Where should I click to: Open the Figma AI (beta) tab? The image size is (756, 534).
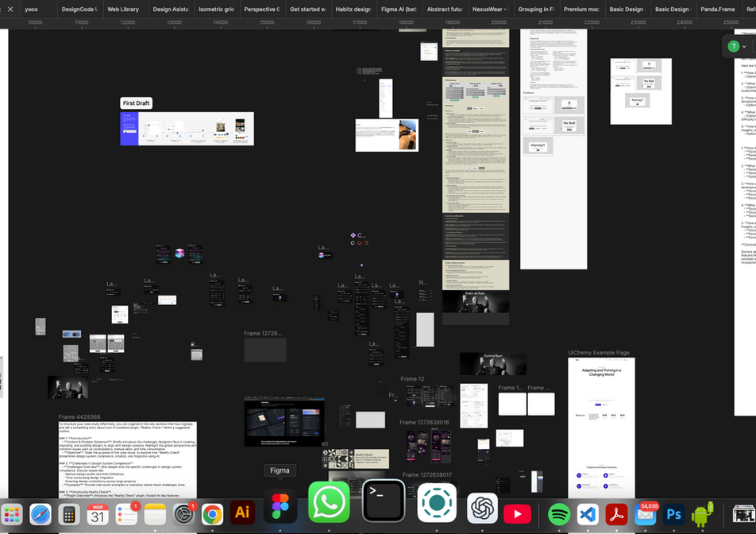click(399, 10)
